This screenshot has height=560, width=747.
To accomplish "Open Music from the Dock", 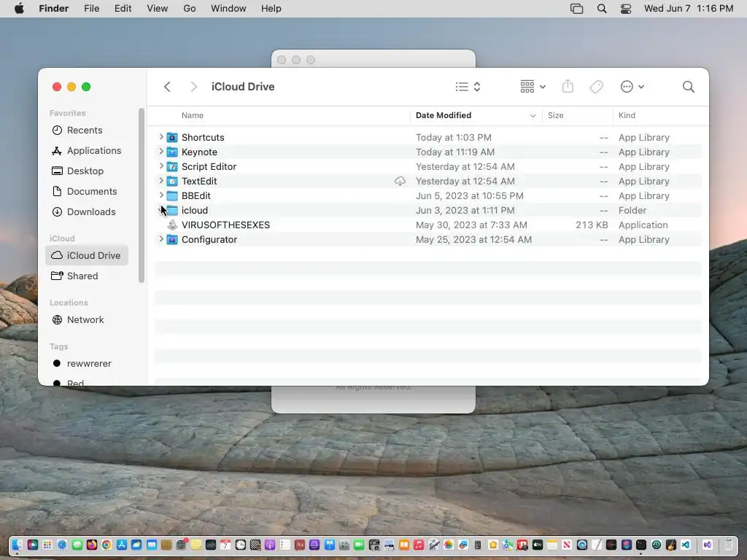I will coord(419,545).
